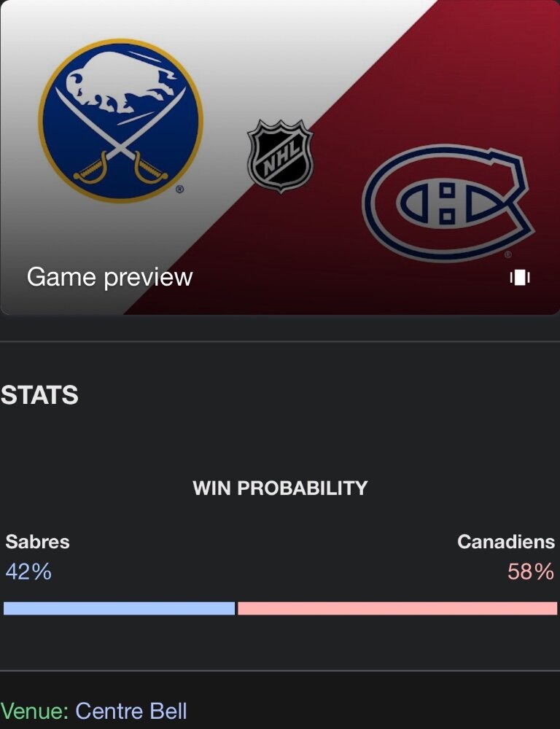Click the buffalo silhouette in the Sabres crest
This screenshot has height=729, width=560.
pyautogui.click(x=120, y=82)
